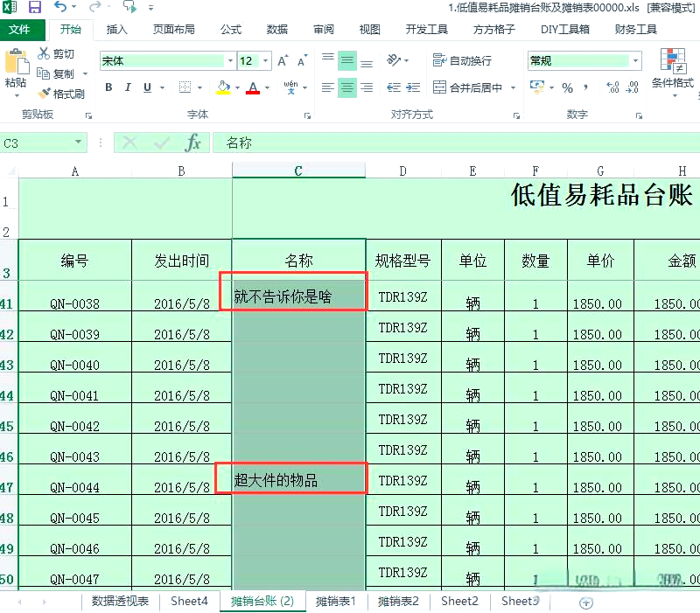Toggle align text right
The image size is (700, 613).
[367, 87]
